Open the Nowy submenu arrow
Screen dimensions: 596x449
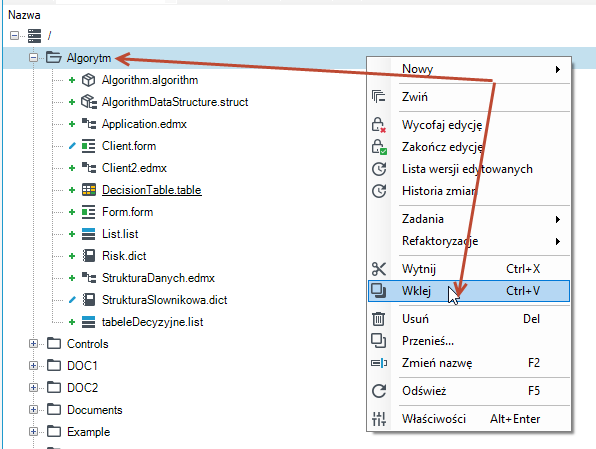point(558,69)
